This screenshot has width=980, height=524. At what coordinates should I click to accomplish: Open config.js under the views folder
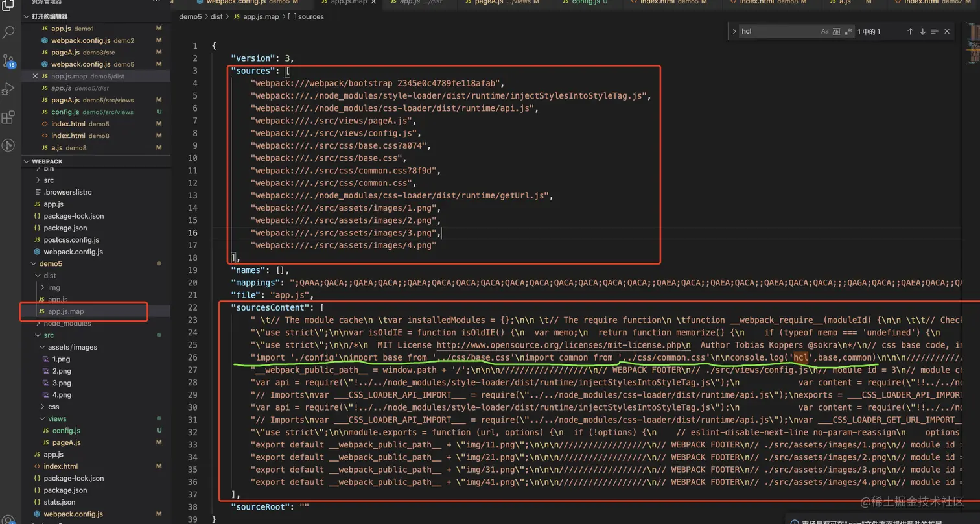coord(96,431)
